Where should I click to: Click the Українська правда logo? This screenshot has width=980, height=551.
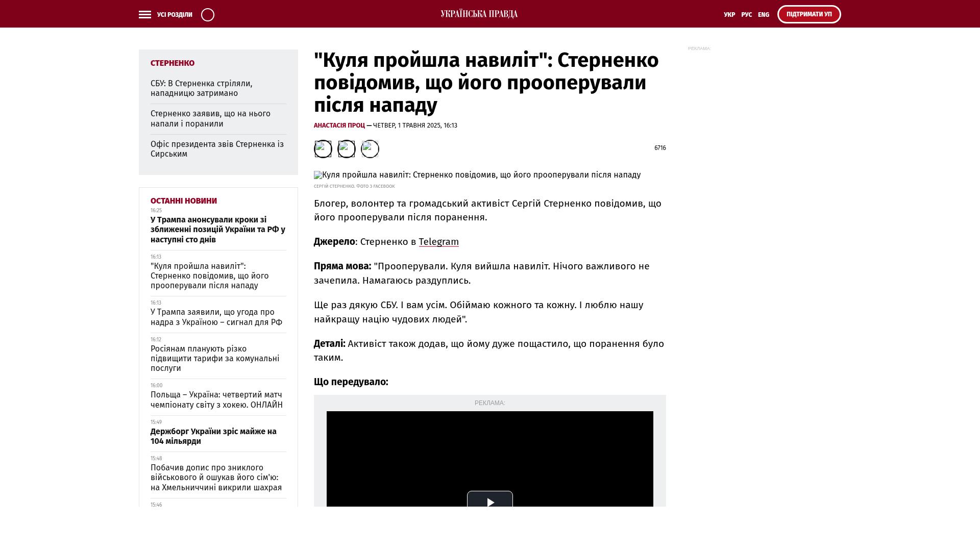479,14
